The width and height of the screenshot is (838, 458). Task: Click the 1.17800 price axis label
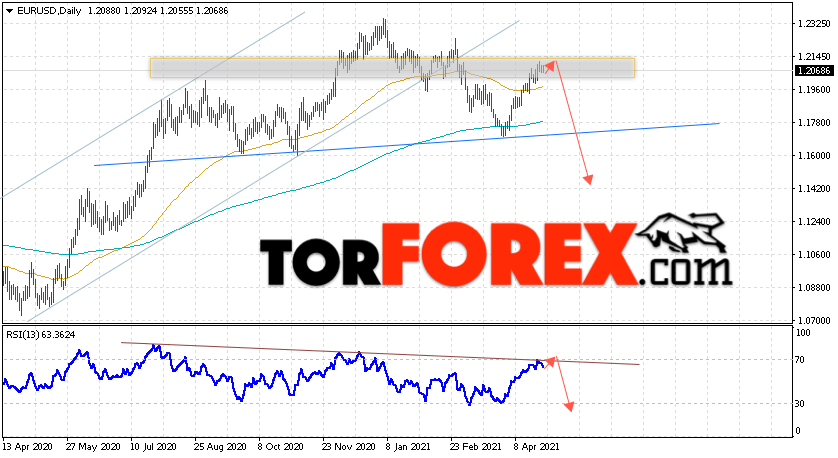coord(814,123)
